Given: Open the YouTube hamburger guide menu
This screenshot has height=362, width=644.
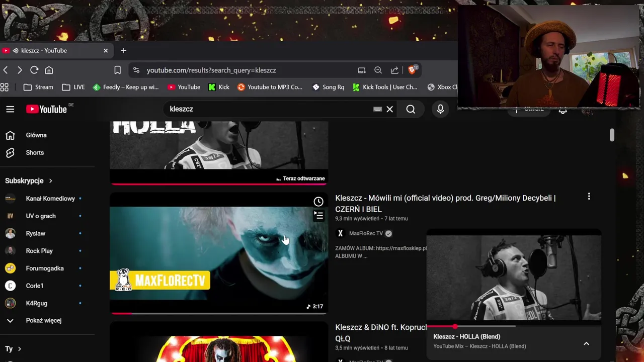Looking at the screenshot, I should pyautogui.click(x=10, y=109).
